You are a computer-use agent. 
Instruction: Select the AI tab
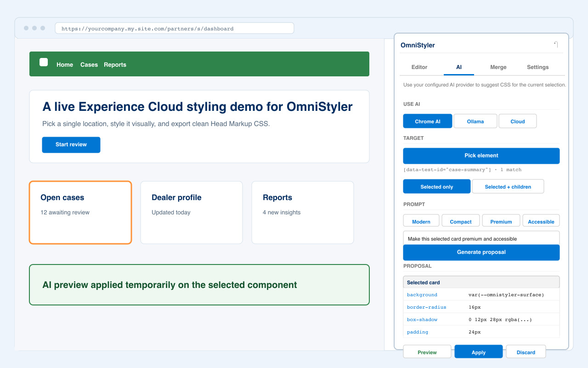(x=459, y=67)
